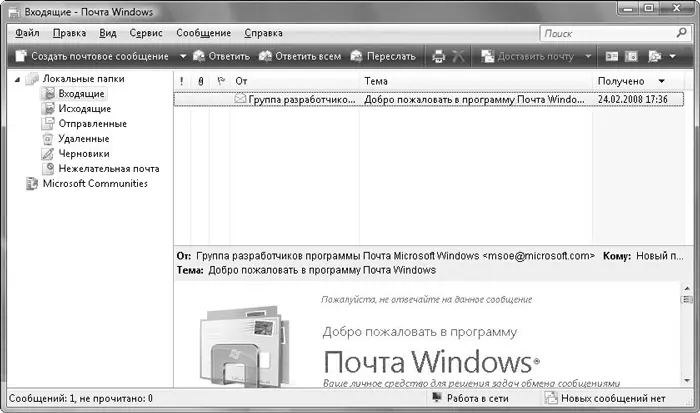This screenshot has height=413, width=700.
Task: Click the flag column header
Action: coord(220,80)
